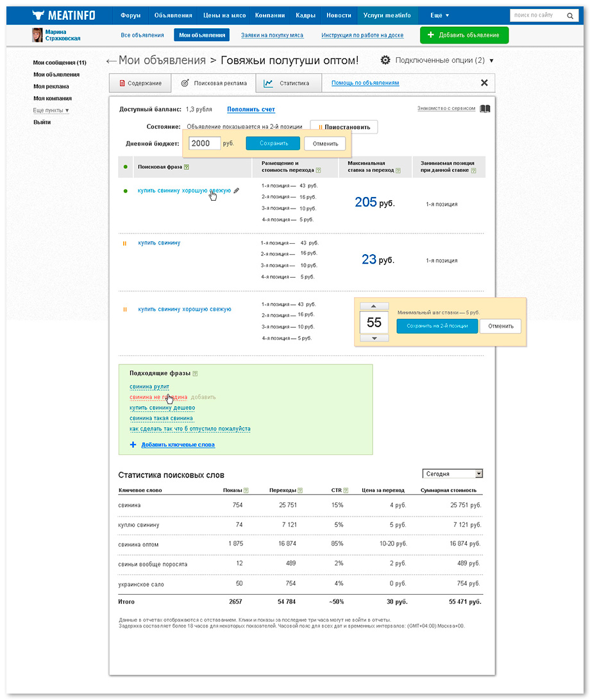Click the gear icon for Подключенные опции
This screenshot has height=700, width=590.
tap(385, 60)
